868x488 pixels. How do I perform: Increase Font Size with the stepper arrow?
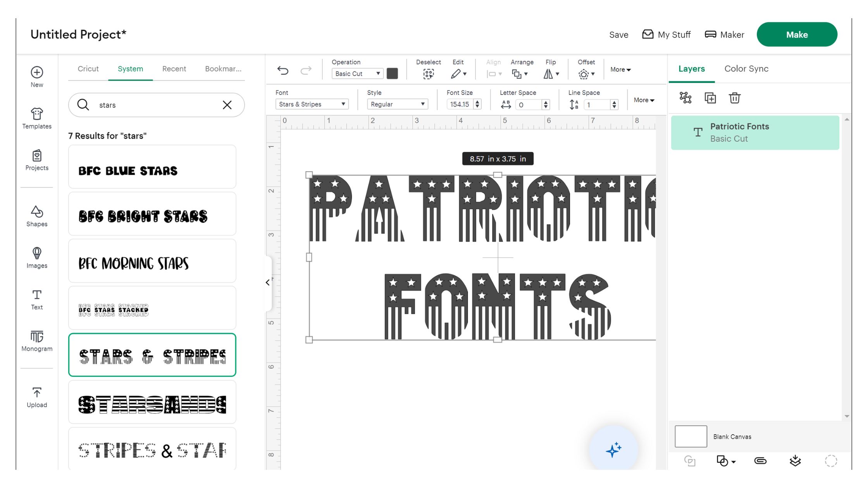[477, 102]
